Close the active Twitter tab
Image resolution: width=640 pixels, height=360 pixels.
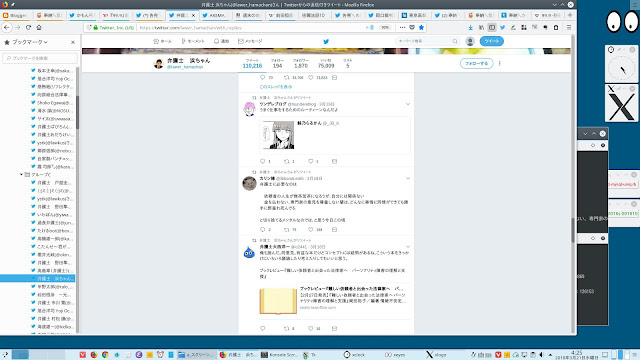[193, 15]
